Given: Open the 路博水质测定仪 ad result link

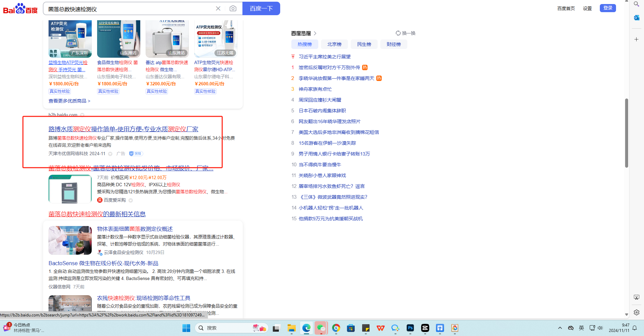Looking at the screenshot, I should 123,129.
